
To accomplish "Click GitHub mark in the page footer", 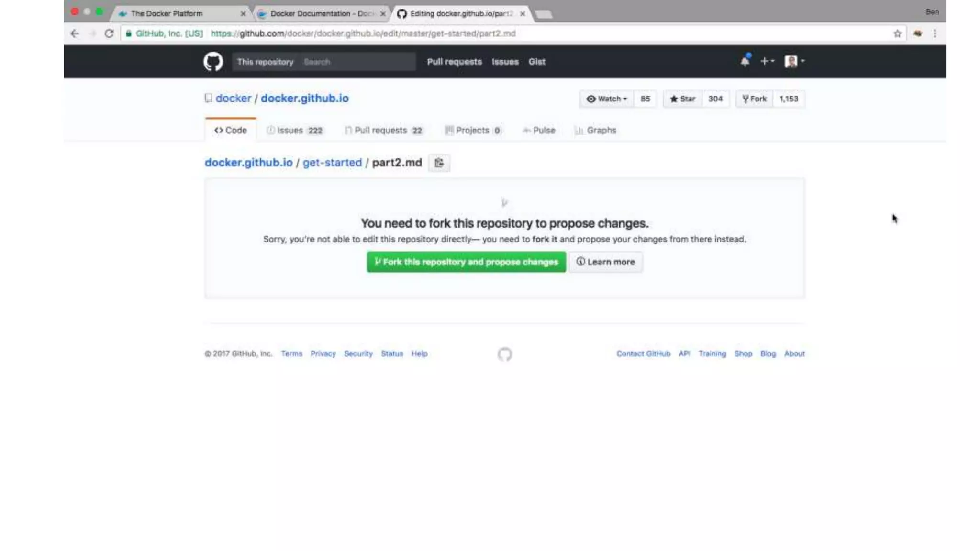I will click(x=505, y=354).
